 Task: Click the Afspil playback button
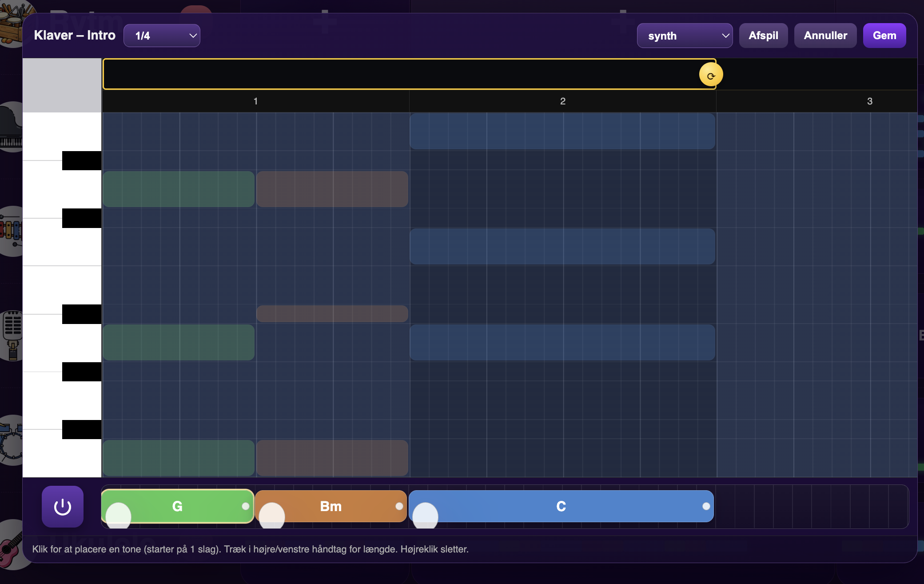(x=764, y=36)
